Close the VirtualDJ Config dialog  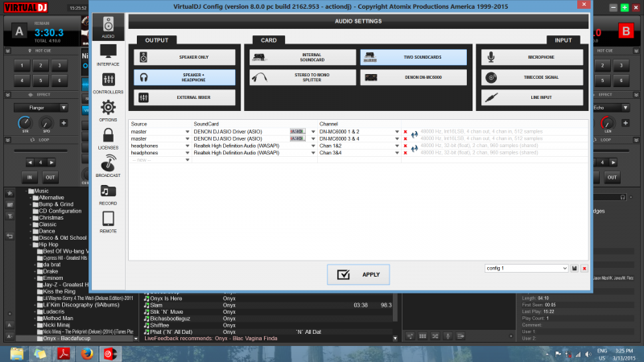point(584,5)
